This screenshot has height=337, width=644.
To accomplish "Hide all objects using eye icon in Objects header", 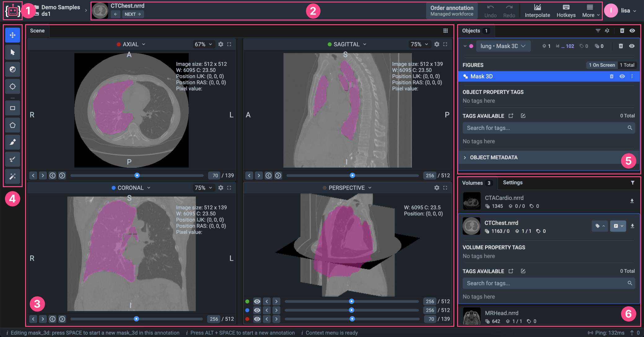I will [x=632, y=31].
